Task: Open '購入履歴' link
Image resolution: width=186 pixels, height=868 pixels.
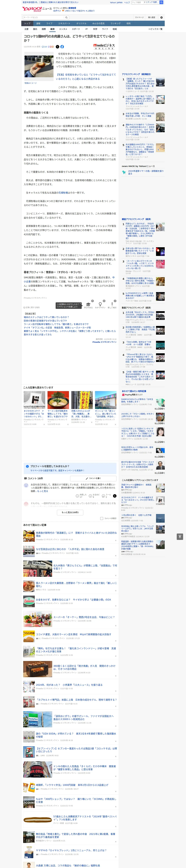Action: point(152,18)
